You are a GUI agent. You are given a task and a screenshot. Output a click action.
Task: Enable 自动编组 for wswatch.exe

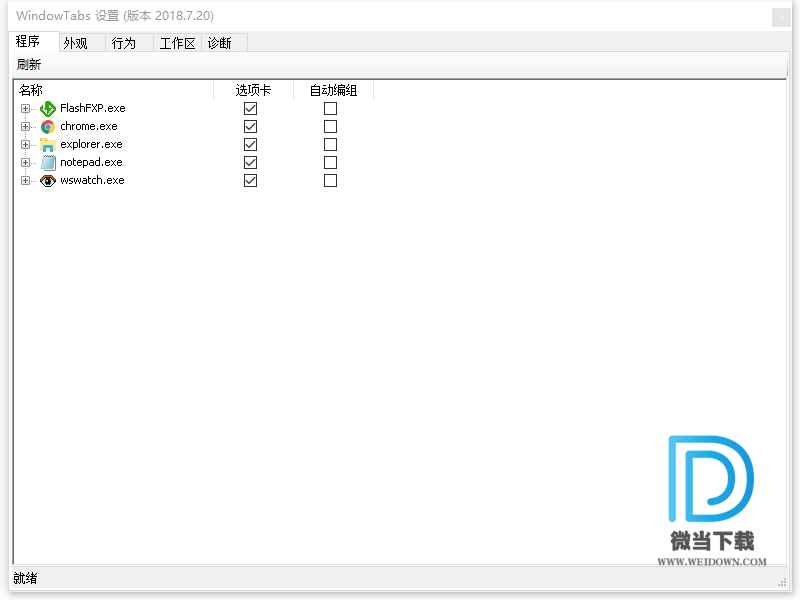coord(331,181)
